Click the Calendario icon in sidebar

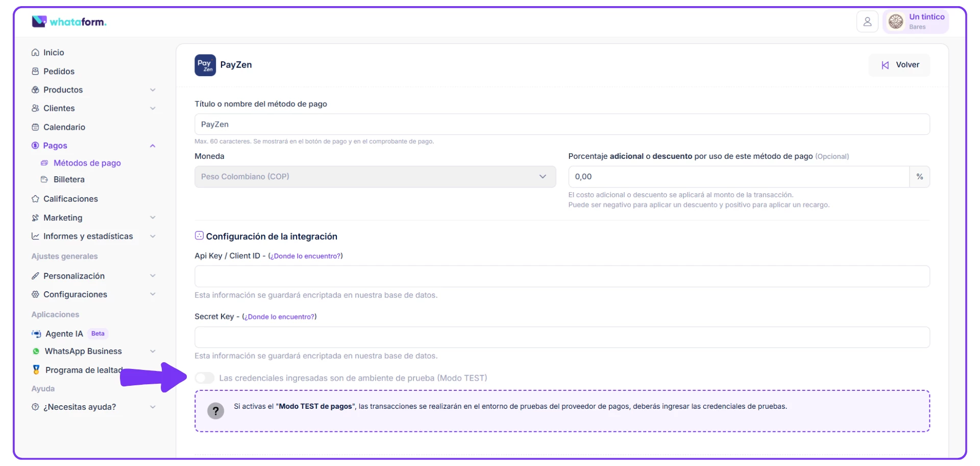tap(35, 127)
